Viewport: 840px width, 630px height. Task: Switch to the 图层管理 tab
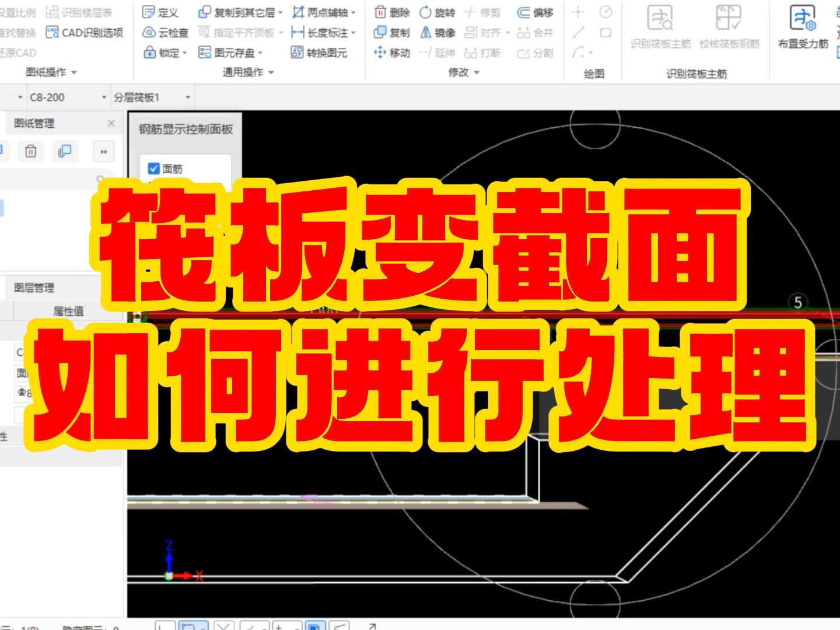click(x=35, y=287)
